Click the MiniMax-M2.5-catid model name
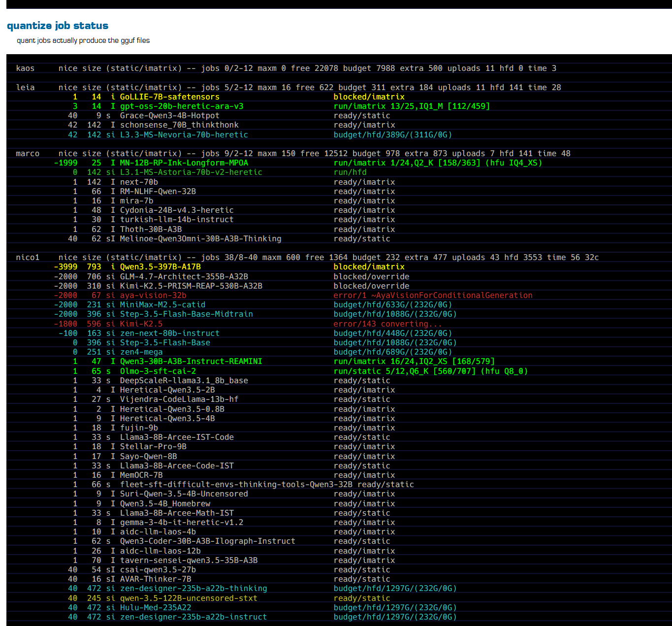672x626 pixels. pyautogui.click(x=162, y=305)
